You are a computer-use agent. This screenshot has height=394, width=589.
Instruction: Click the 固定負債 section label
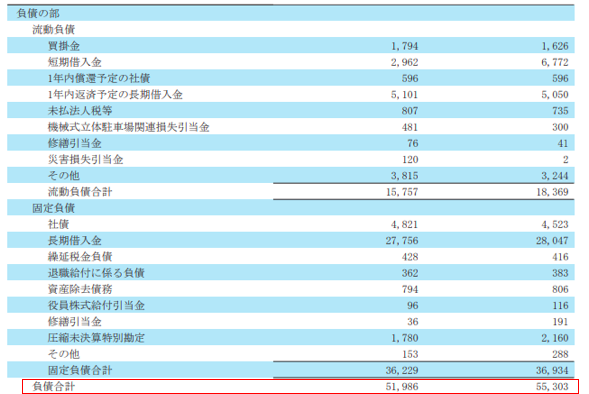pyautogui.click(x=53, y=208)
